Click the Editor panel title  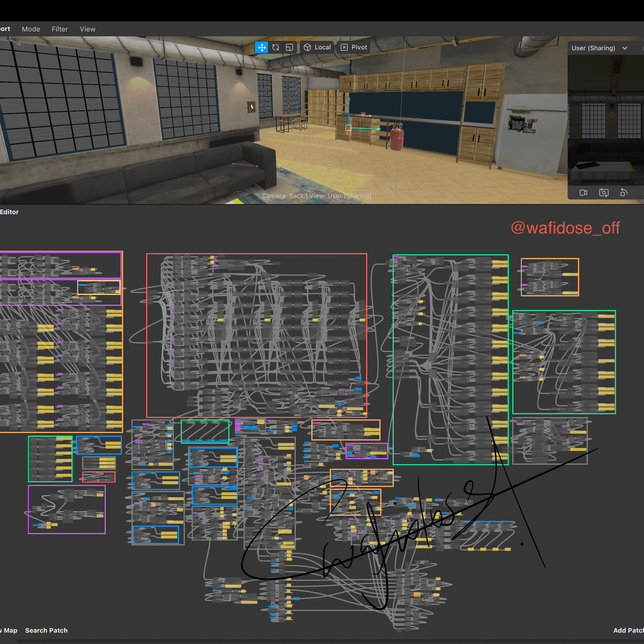(9, 212)
